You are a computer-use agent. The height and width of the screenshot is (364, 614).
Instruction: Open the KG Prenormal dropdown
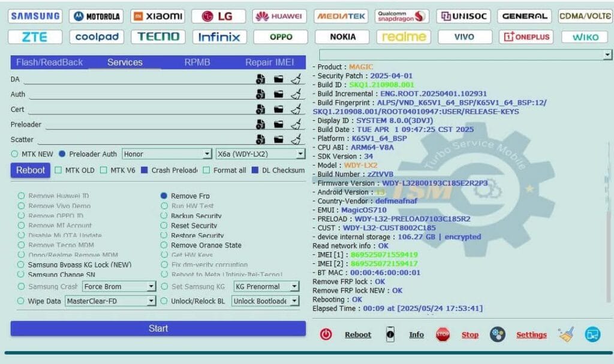266,287
